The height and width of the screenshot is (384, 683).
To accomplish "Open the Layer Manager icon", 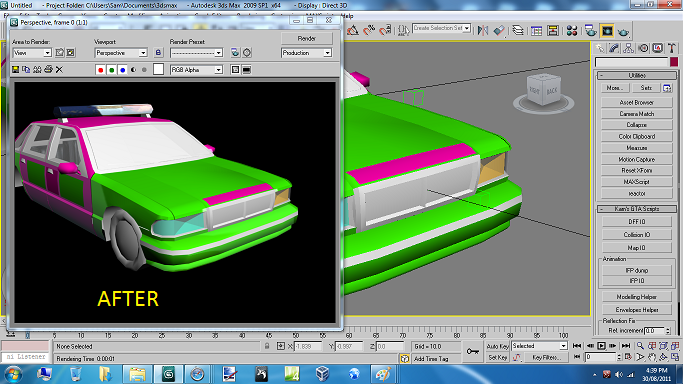I will pos(518,30).
